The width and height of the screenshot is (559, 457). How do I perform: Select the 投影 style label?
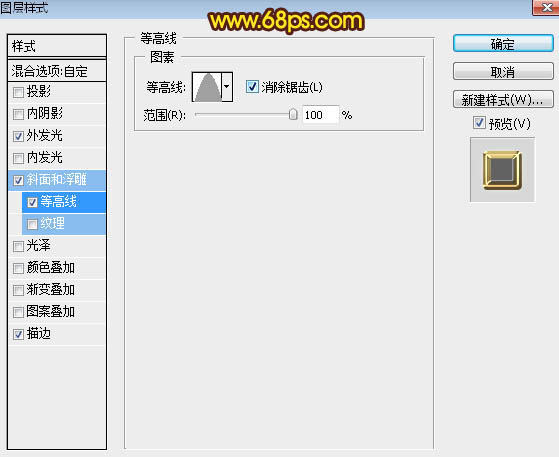click(39, 92)
